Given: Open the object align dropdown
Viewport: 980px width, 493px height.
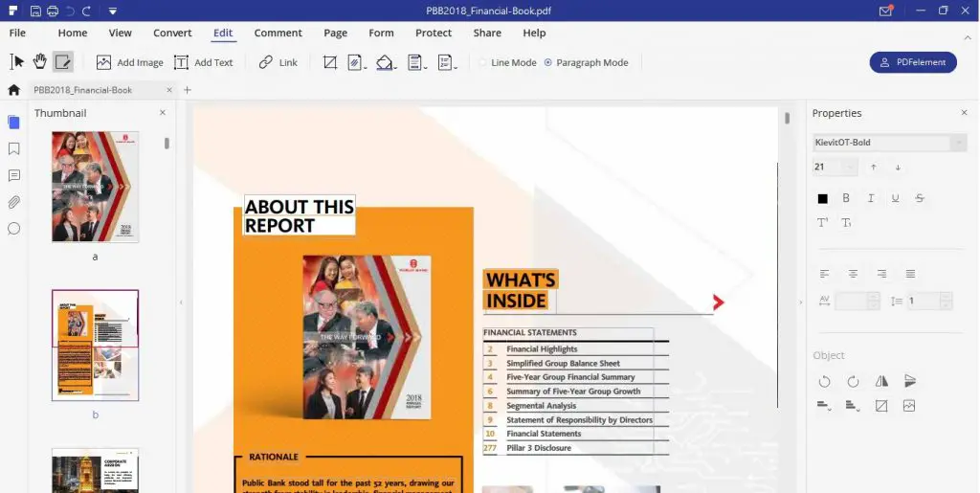Looking at the screenshot, I should point(824,406).
